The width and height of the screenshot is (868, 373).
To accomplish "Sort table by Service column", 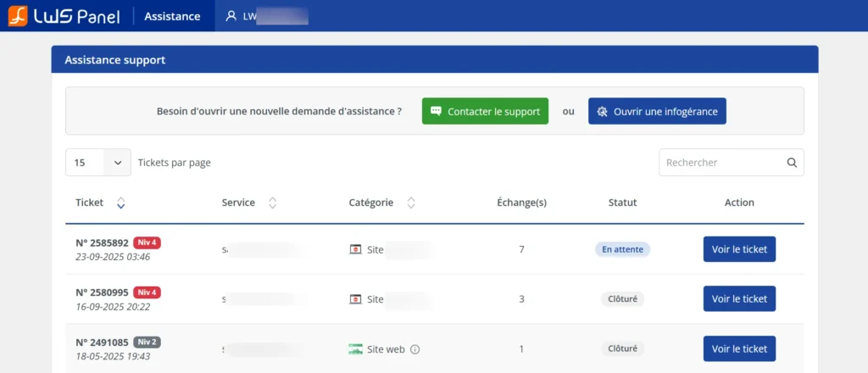I will click(272, 203).
